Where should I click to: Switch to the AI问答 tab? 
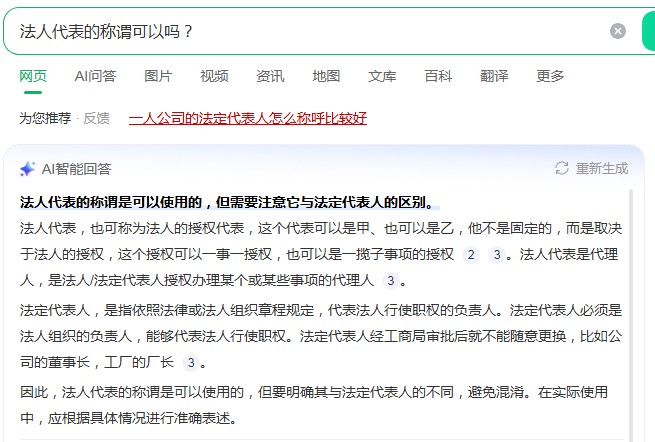95,76
